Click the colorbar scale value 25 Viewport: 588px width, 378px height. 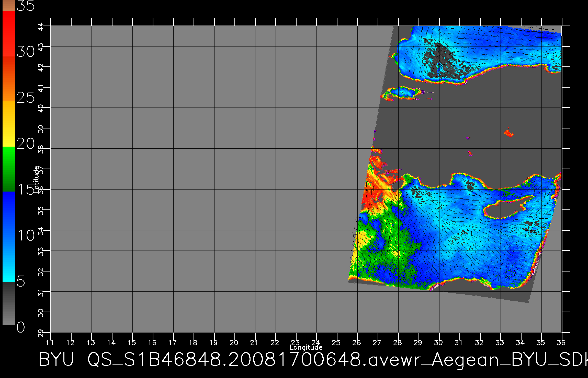26,97
